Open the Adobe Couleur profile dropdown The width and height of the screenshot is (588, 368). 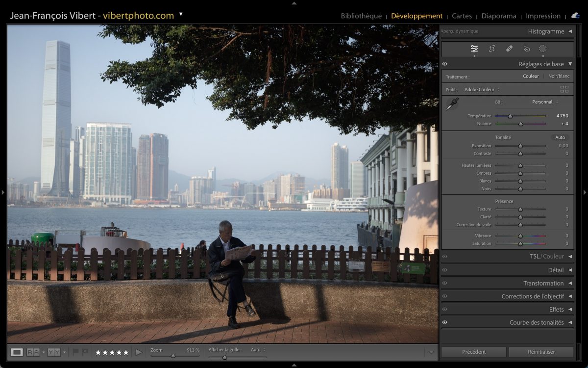tap(482, 90)
